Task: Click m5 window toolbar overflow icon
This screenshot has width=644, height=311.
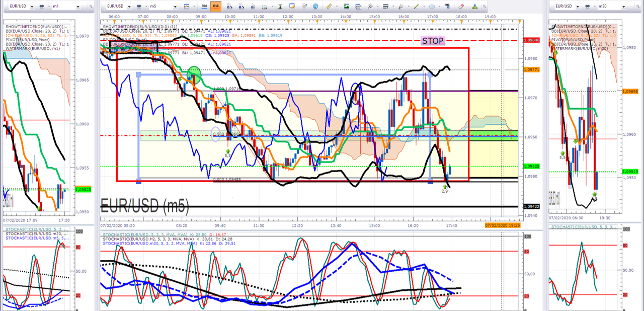Action: click(485, 7)
